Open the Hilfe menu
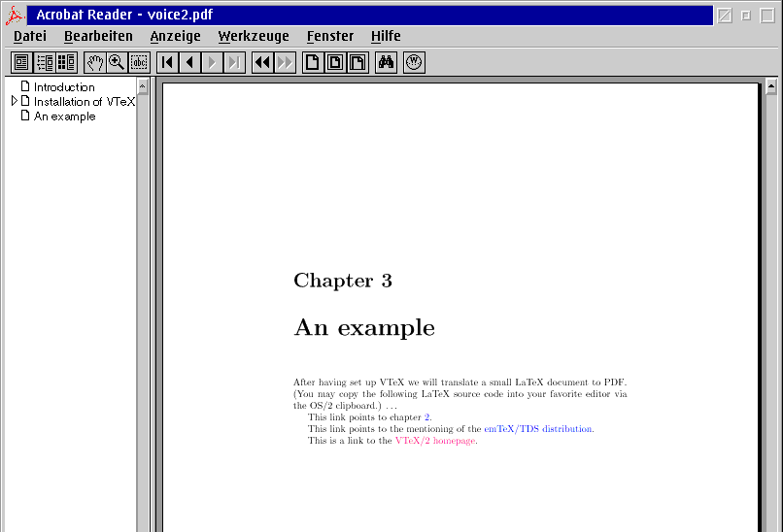The height and width of the screenshot is (532, 783). [x=386, y=37]
